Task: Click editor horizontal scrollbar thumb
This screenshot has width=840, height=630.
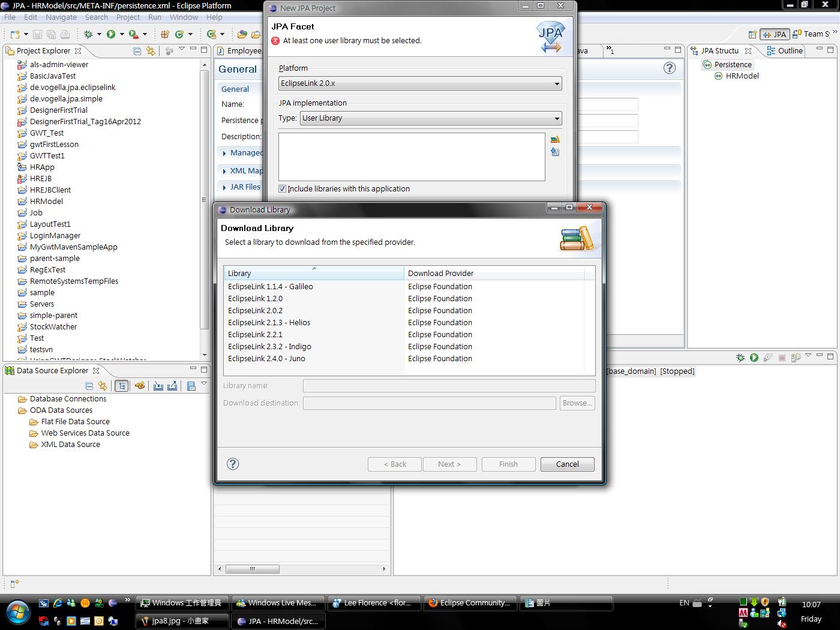Action: (x=253, y=569)
